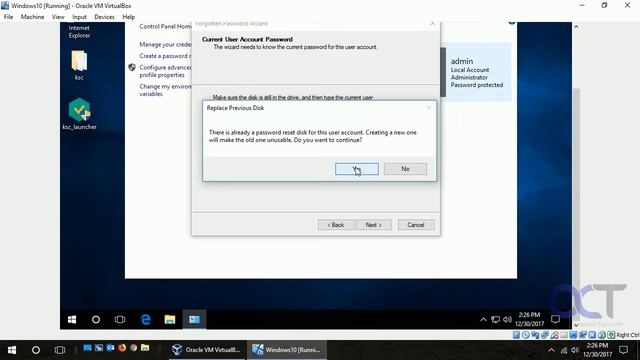Click host Cortana circle icon
The image size is (640, 360).
coord(36,350)
